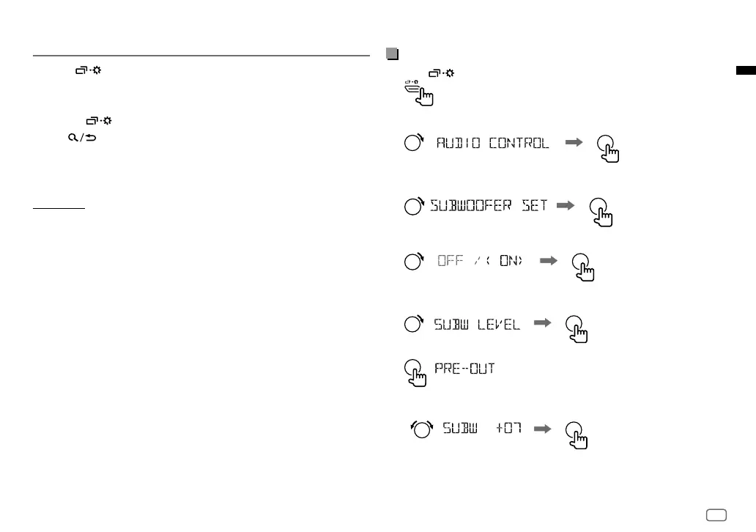This screenshot has width=756, height=532.
Task: Click the two-way rotate knob icon beside SUBW +07
Action: pyautogui.click(x=422, y=429)
